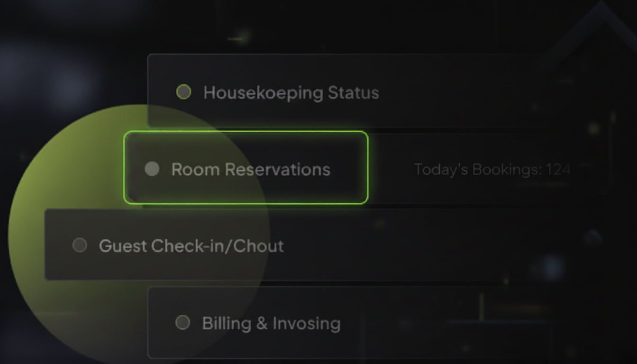Open the Billing & Invosing menu entry
637x364 pixels.
click(x=271, y=323)
